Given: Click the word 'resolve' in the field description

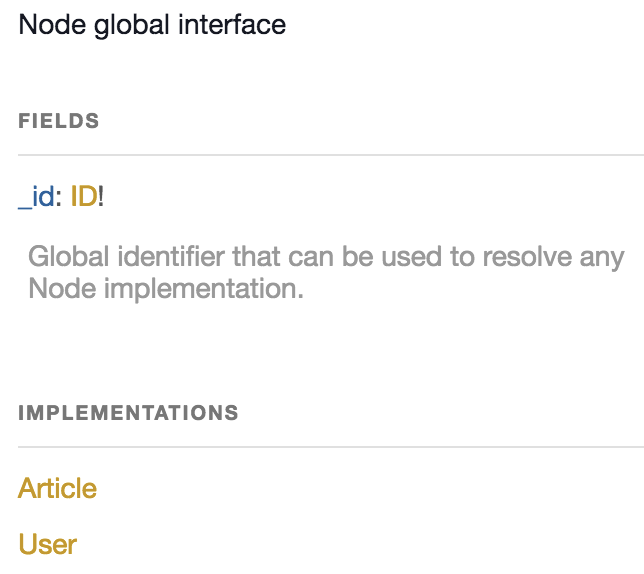Looking at the screenshot, I should [x=529, y=257].
